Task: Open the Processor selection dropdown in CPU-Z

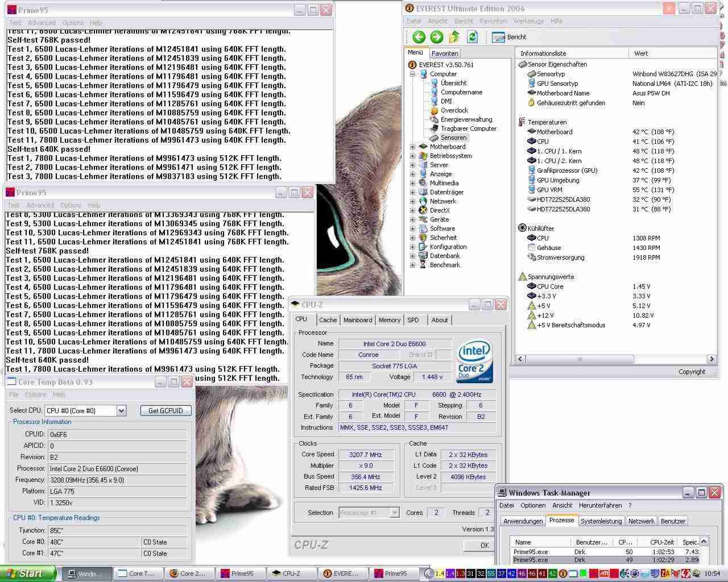Action: click(394, 513)
